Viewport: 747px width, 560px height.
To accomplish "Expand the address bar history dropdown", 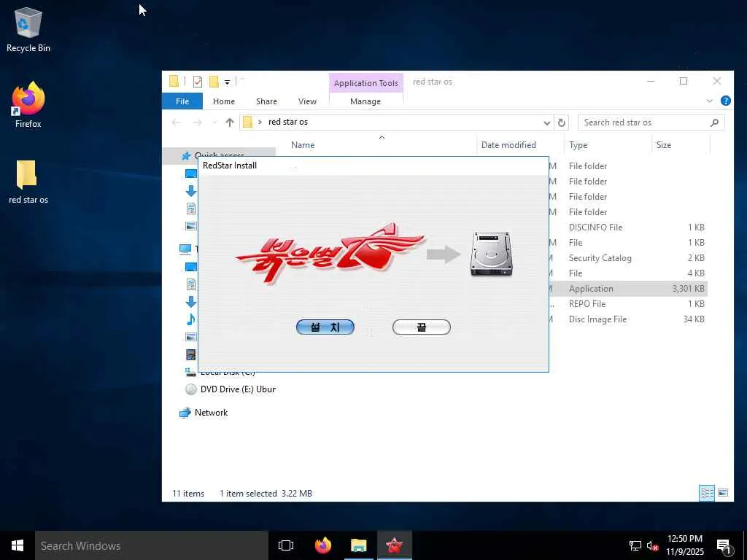I will click(547, 122).
